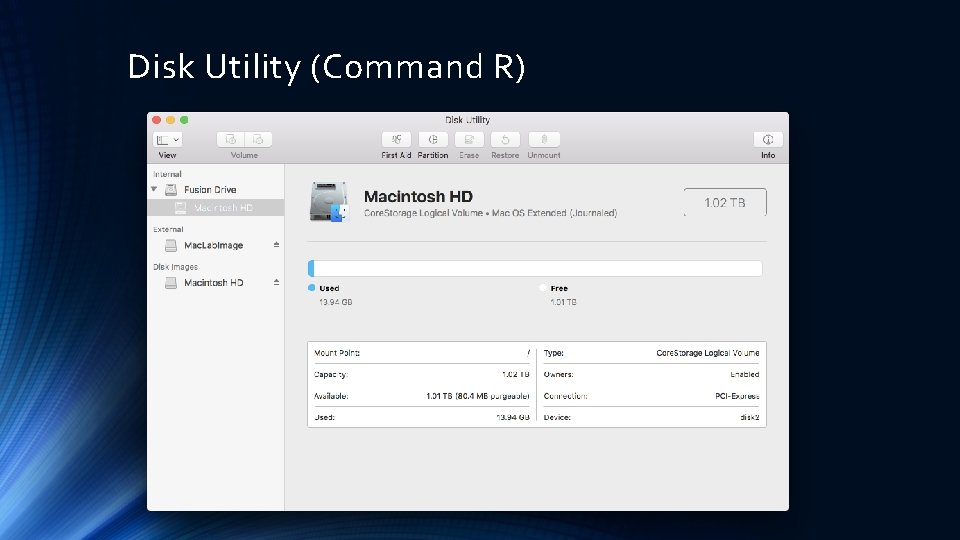The height and width of the screenshot is (540, 960).
Task: Click the Macintosh HD drive icon
Action: [x=329, y=201]
